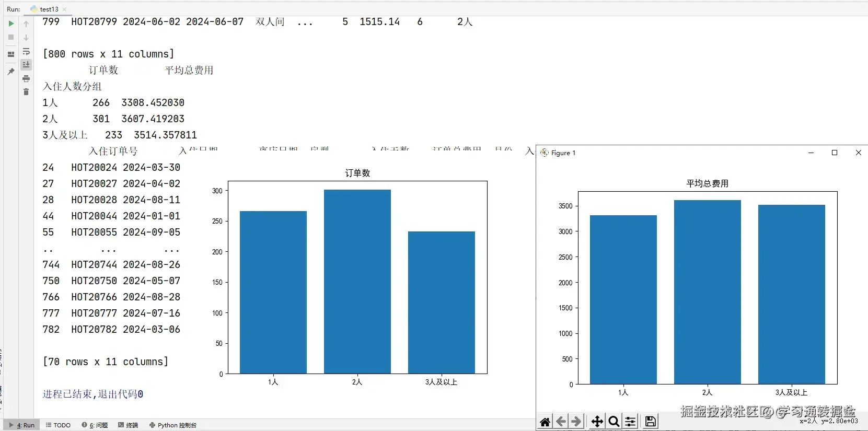
Task: Print the console output via printer icon
Action: [26, 78]
